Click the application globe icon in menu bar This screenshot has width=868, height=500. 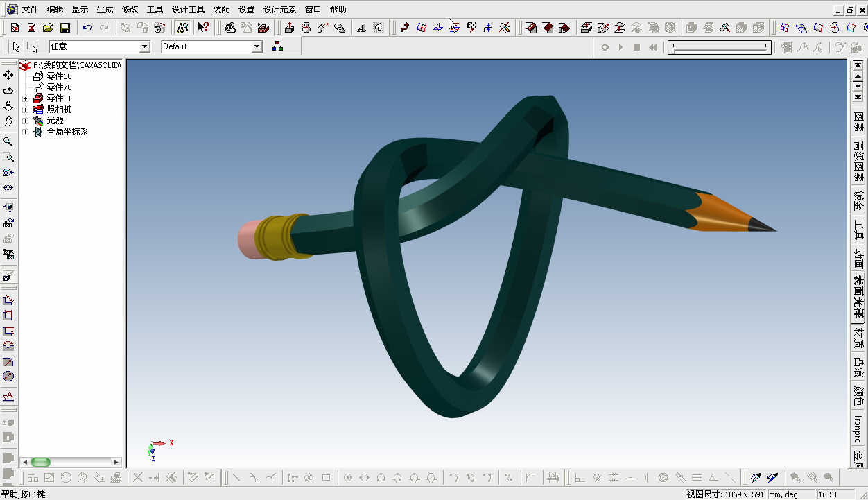(12, 9)
